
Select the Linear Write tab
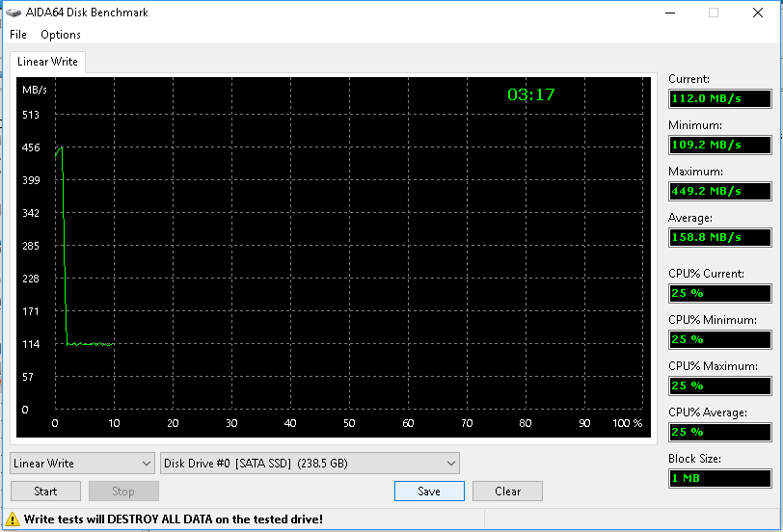[x=47, y=62]
